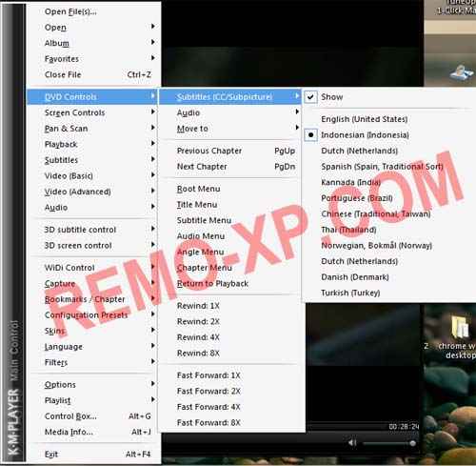Open Pan & Scan submenu
The height and width of the screenshot is (466, 476).
coord(92,129)
